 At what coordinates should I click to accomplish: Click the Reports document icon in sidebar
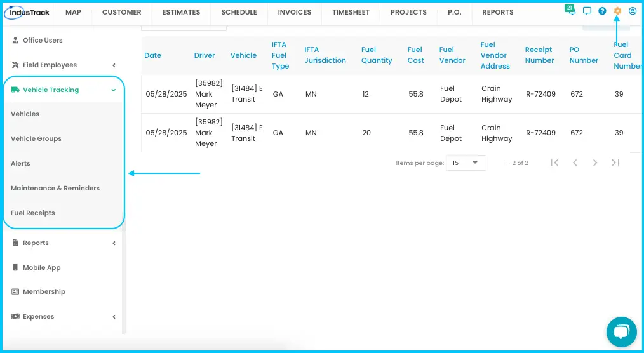(x=15, y=243)
